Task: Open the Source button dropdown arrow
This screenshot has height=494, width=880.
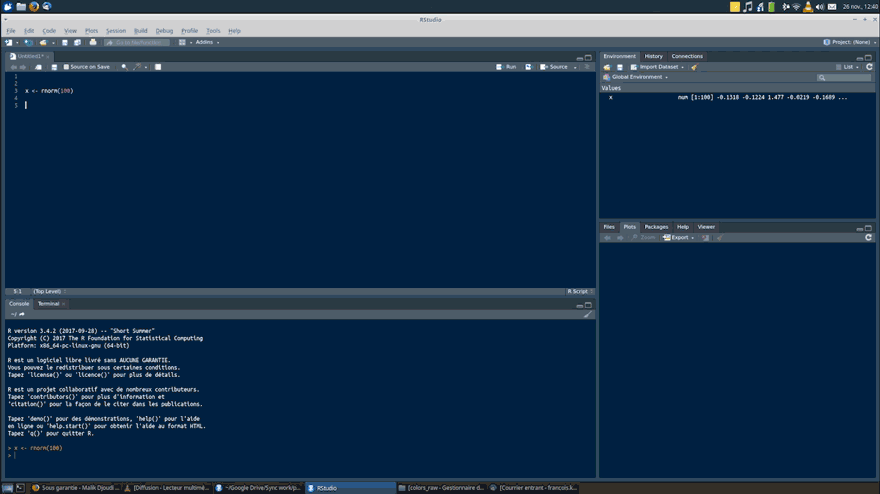Action: 575,67
